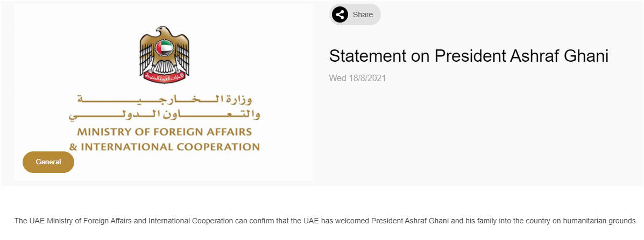Select the gold General category tag

[48, 162]
